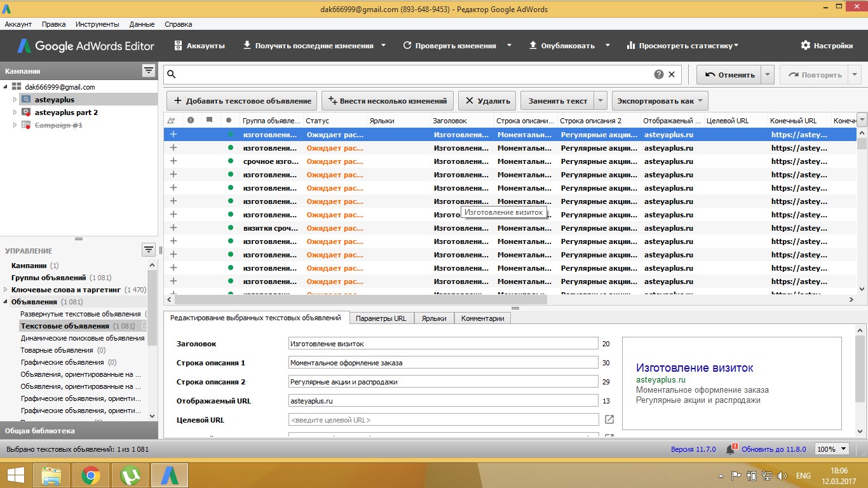Click Добавить текстовое объявление button
This screenshot has width=868, height=488.
[x=243, y=100]
